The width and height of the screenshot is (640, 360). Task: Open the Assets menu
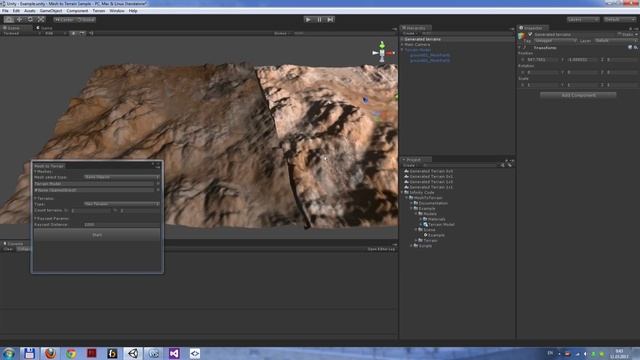(30, 11)
